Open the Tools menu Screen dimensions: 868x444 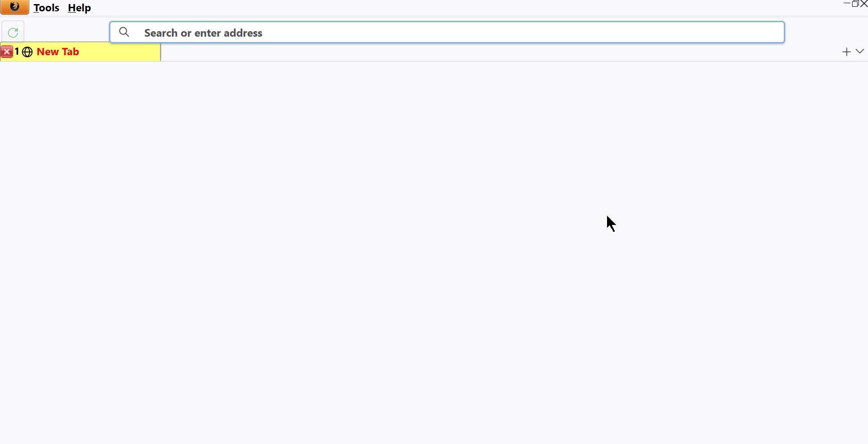(46, 8)
